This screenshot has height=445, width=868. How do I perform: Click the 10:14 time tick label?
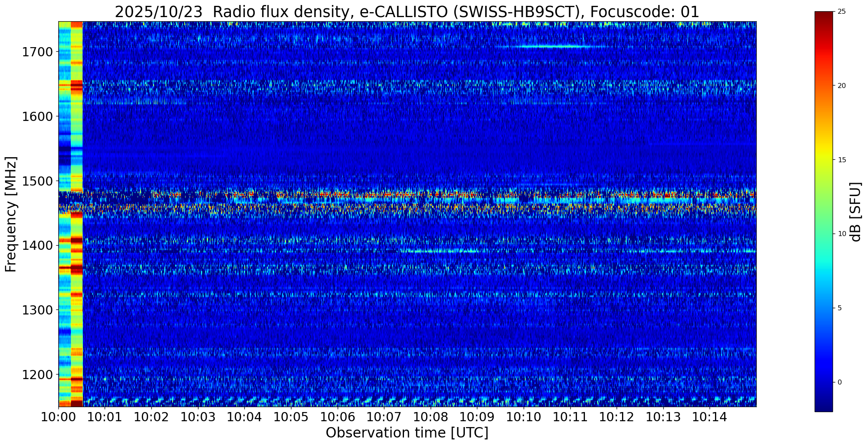(x=710, y=417)
